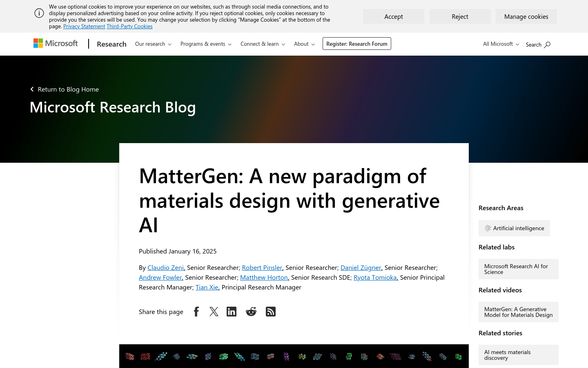Share the page on LinkedIn
The width and height of the screenshot is (588, 368).
(232, 312)
